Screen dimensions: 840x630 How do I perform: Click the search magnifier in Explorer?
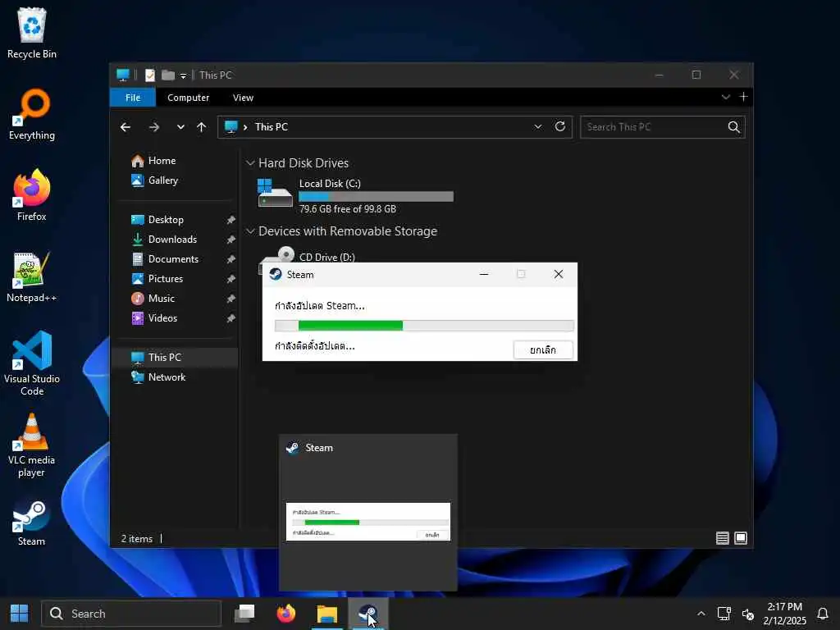click(734, 127)
